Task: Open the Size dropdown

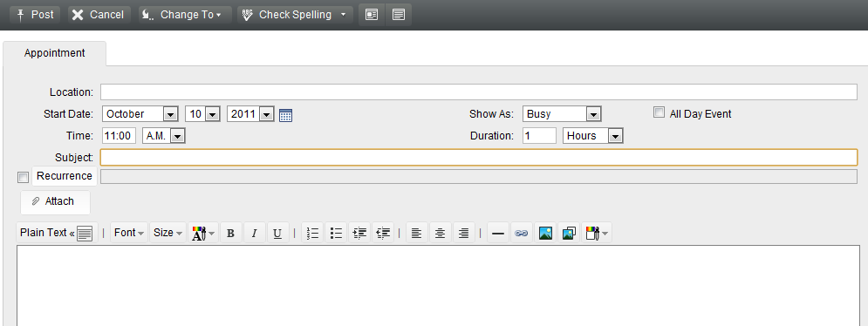Action: click(x=168, y=233)
